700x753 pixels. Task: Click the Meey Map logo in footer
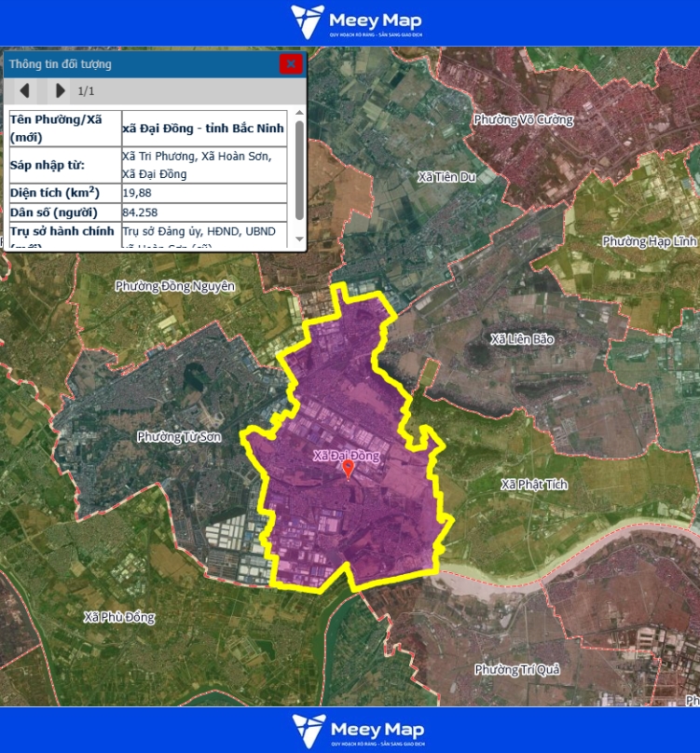[x=357, y=731]
